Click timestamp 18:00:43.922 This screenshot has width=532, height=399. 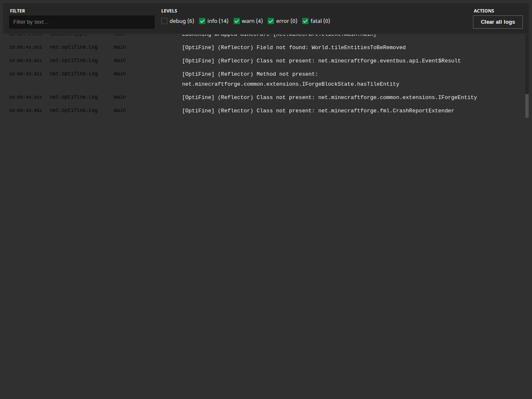(x=25, y=97)
